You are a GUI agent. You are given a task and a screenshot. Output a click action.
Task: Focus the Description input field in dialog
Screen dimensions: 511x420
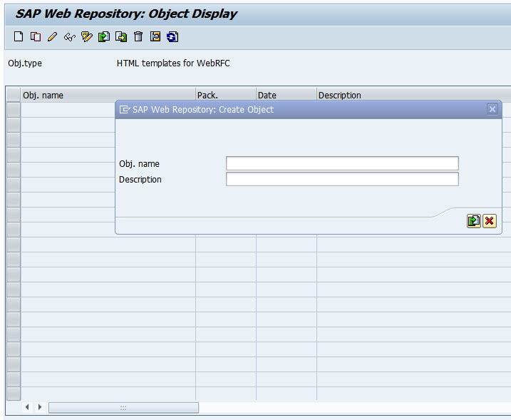[x=342, y=179]
